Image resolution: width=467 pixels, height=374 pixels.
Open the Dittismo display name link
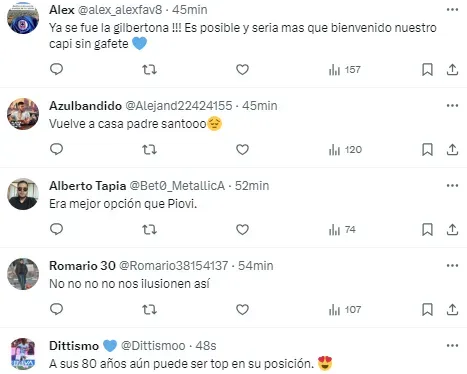[74, 346]
